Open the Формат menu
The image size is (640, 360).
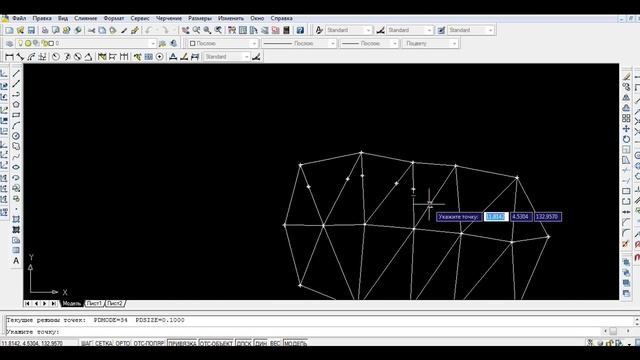tap(113, 18)
